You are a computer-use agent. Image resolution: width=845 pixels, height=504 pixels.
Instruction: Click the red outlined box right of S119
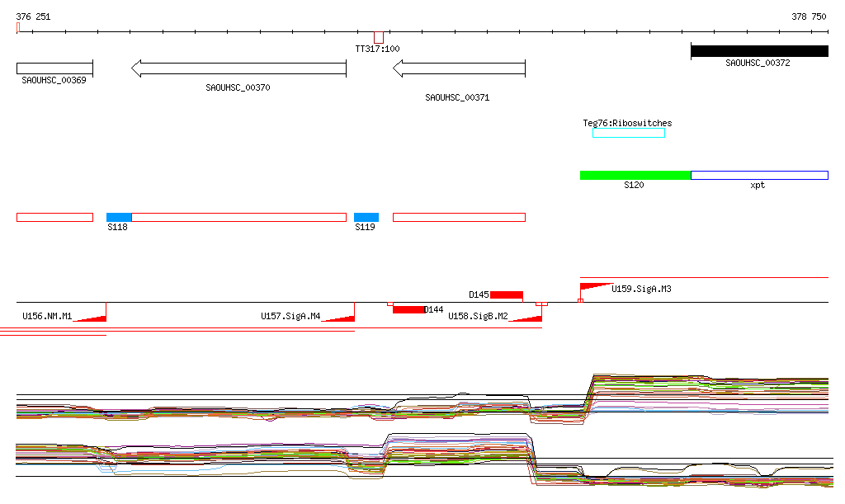(459, 218)
